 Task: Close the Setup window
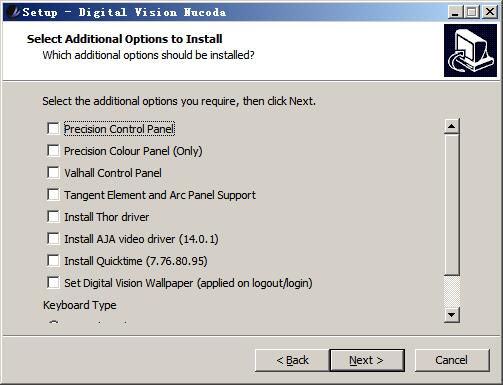[x=490, y=12]
